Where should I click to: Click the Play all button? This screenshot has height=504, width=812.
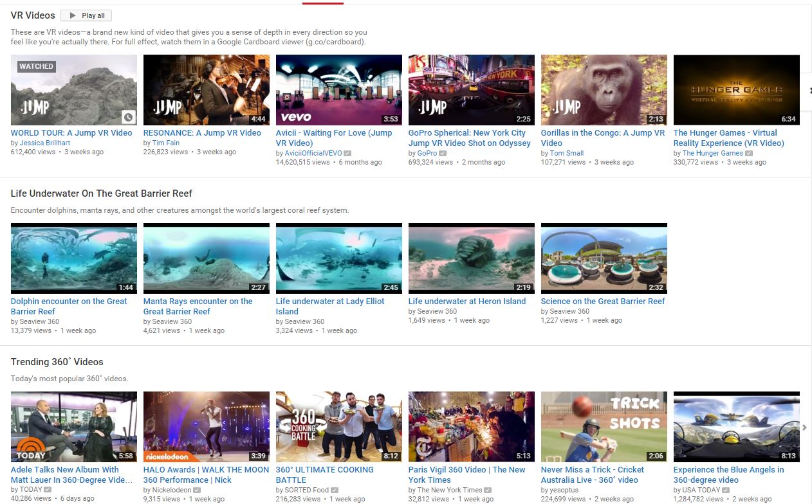click(86, 15)
